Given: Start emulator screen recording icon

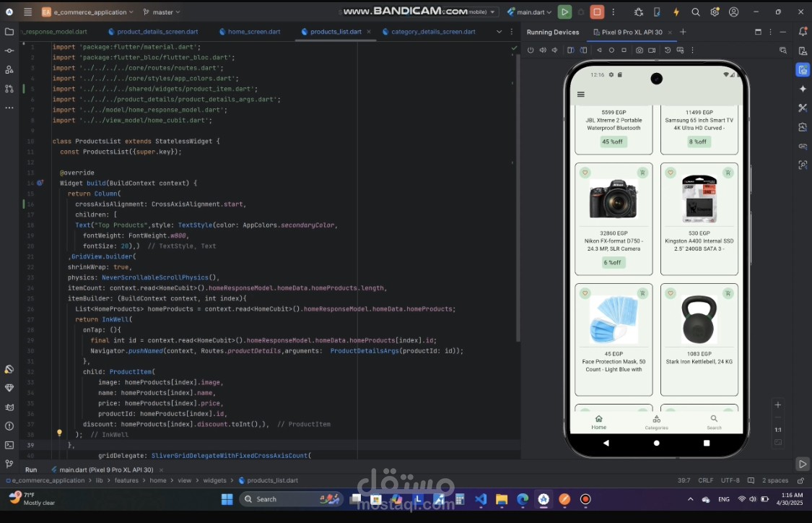Looking at the screenshot, I should pyautogui.click(x=652, y=51).
